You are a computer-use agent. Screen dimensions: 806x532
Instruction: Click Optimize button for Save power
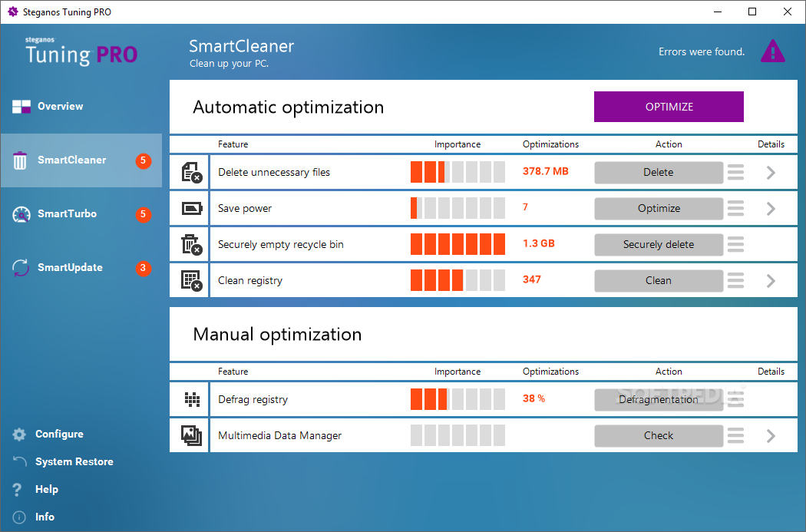pos(659,209)
